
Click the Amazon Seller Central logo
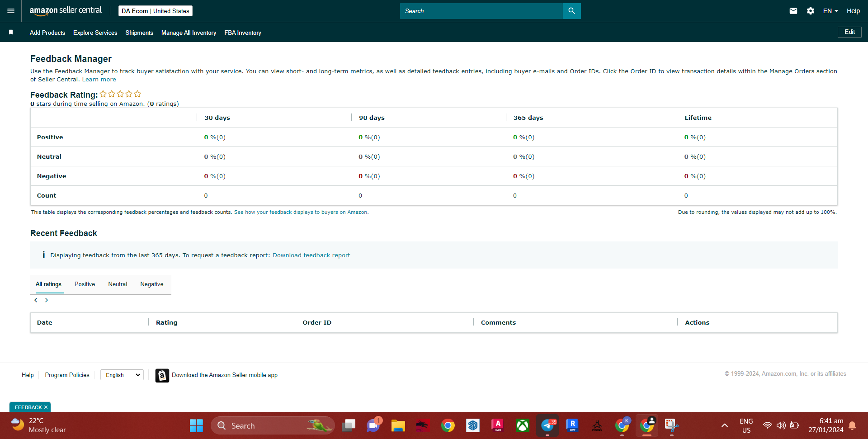66,11
